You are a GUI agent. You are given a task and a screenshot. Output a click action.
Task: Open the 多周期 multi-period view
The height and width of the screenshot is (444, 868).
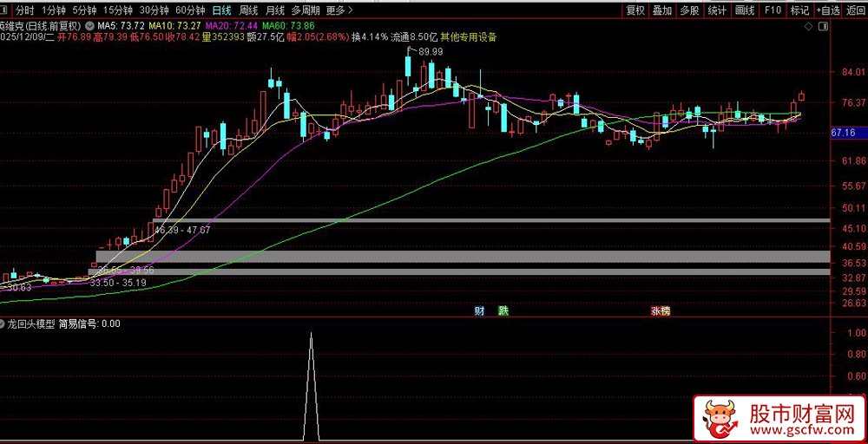pos(306,10)
